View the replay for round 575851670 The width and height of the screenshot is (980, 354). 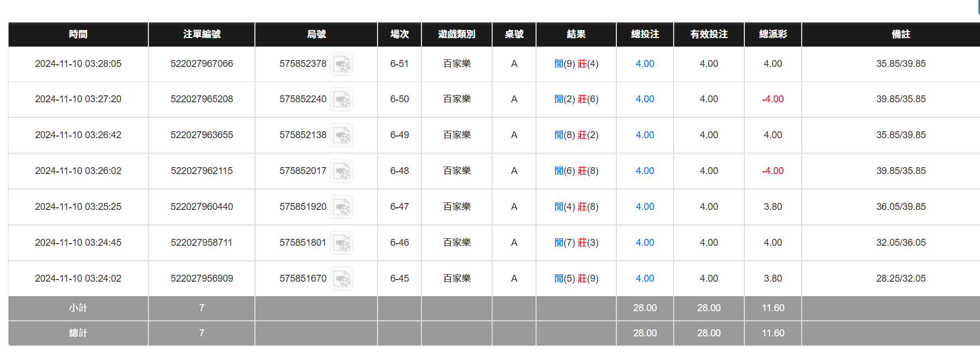pos(341,279)
